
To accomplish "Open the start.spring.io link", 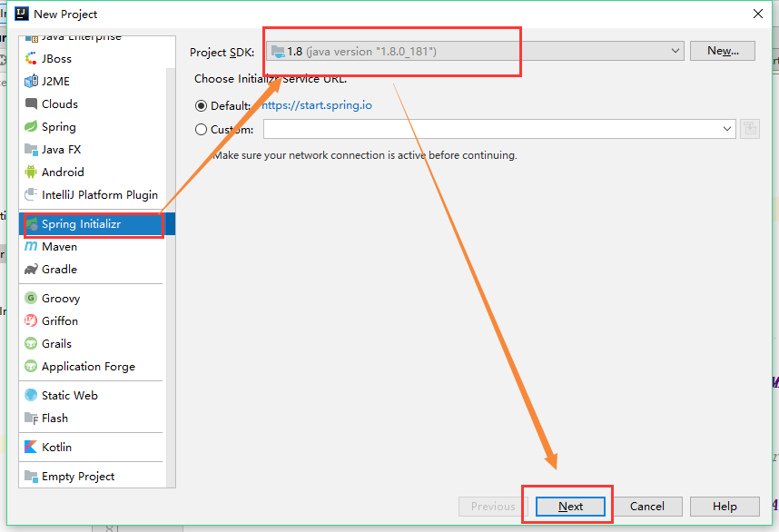I will tap(317, 105).
